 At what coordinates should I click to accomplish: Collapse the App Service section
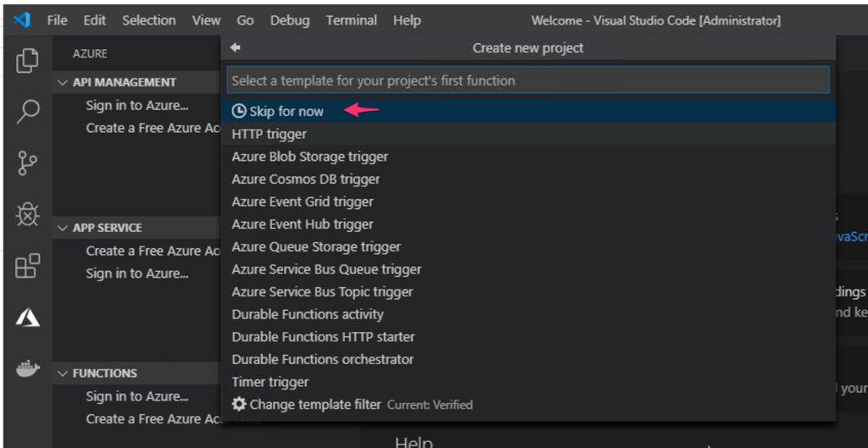click(x=63, y=228)
